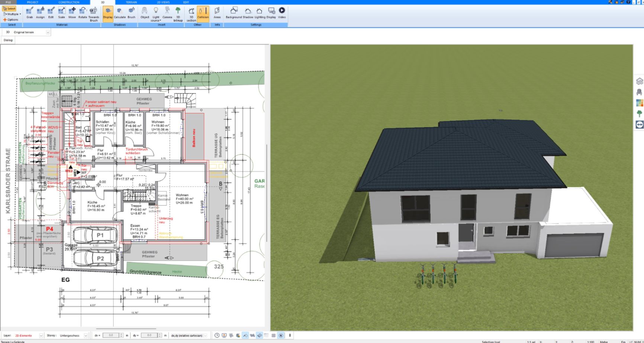Open layers panel in right sidebar
This screenshot has height=343, width=644.
coord(640,81)
